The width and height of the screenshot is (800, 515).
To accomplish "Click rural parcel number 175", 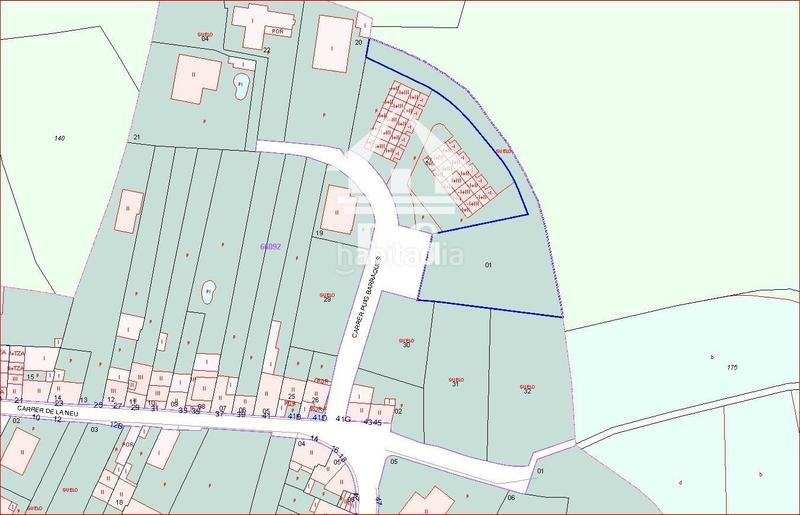I will coord(731,368).
